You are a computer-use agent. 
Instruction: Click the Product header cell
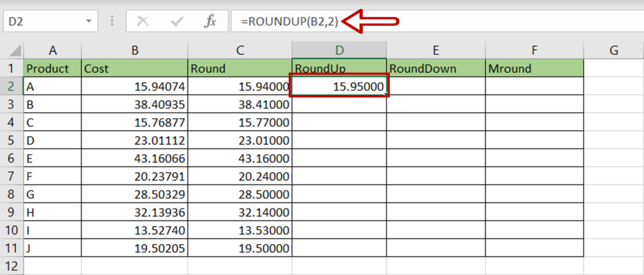coord(53,68)
